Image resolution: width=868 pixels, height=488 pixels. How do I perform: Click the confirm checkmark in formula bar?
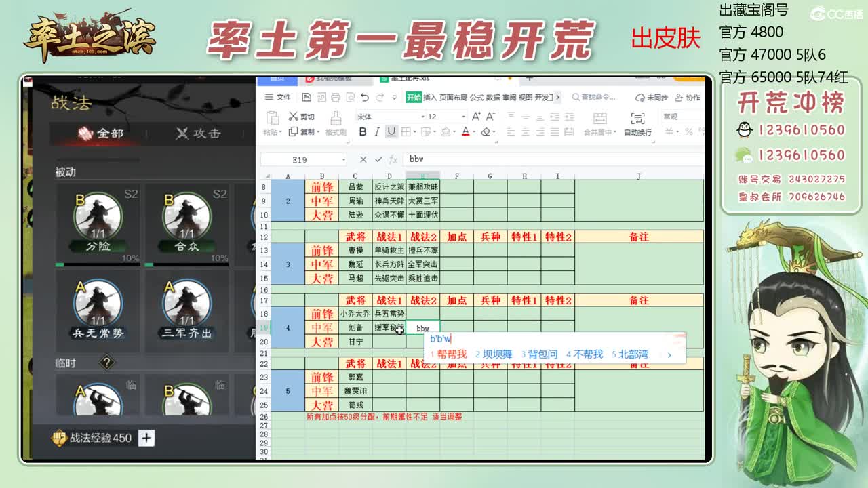click(x=378, y=160)
